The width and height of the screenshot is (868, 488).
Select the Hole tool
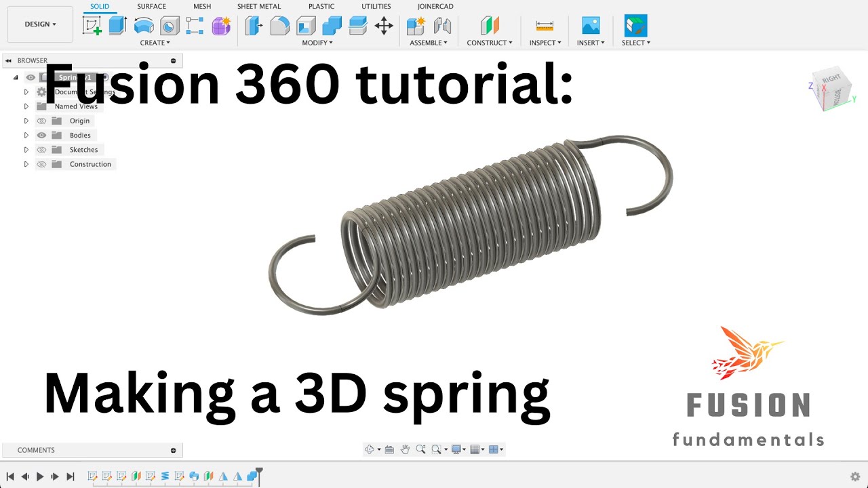click(x=170, y=26)
